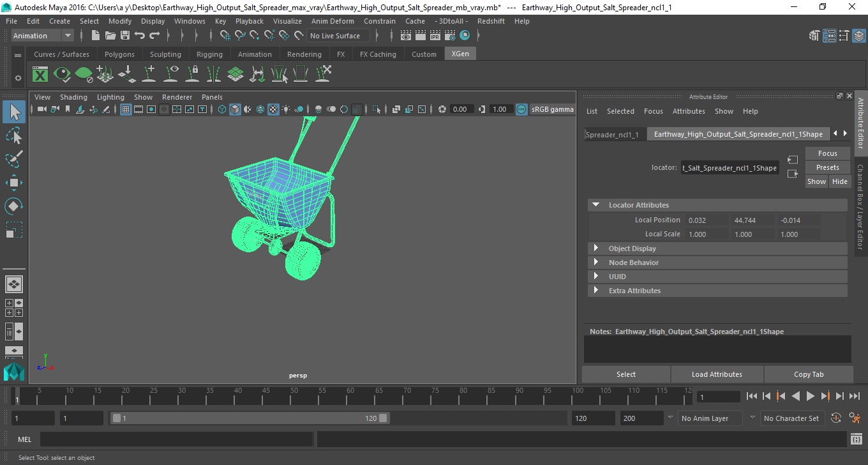Image resolution: width=868 pixels, height=465 pixels.
Task: Select the arrow Select Tool in toolbox
Action: [14, 112]
